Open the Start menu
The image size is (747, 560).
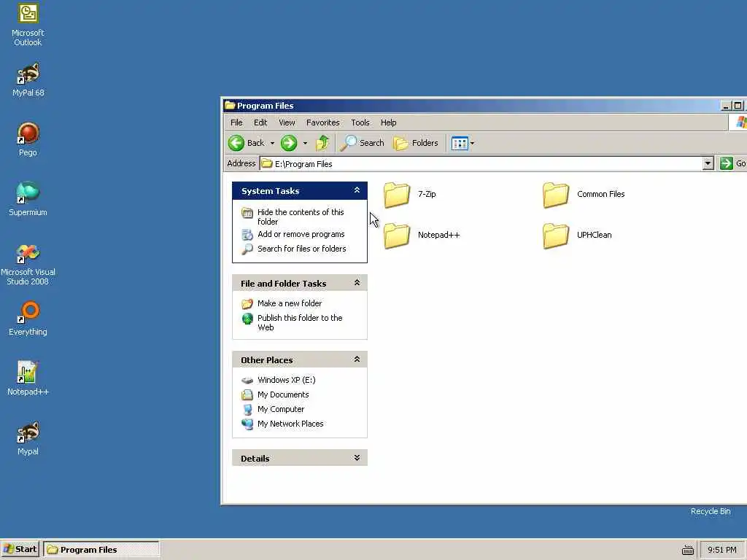tap(20, 549)
